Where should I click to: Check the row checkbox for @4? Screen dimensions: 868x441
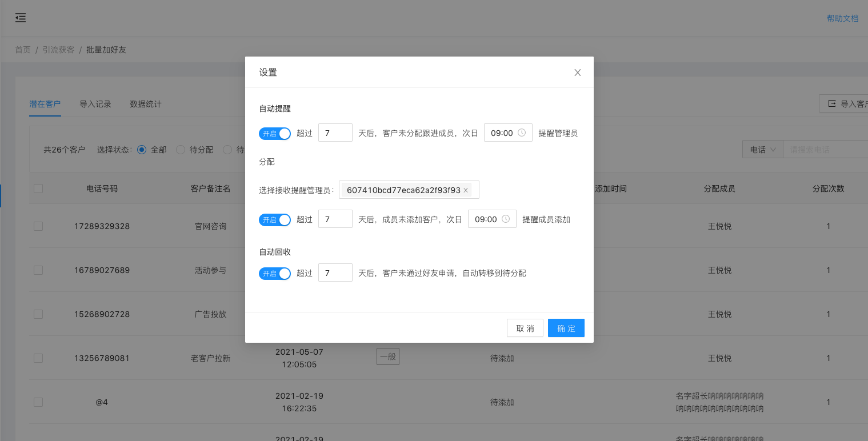(38, 402)
